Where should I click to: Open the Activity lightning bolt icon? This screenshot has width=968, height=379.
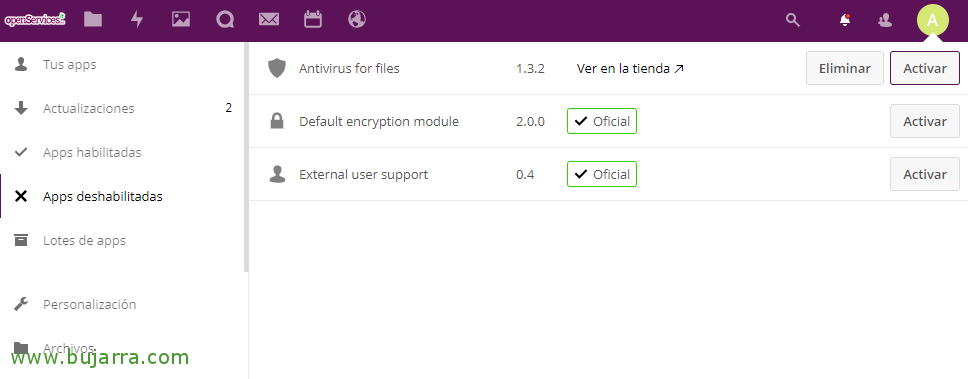coord(137,19)
